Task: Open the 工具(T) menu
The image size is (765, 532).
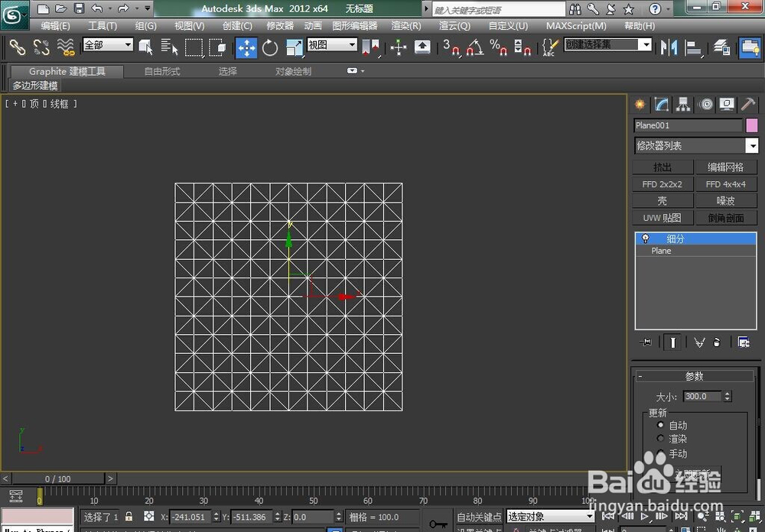Action: pyautogui.click(x=103, y=26)
